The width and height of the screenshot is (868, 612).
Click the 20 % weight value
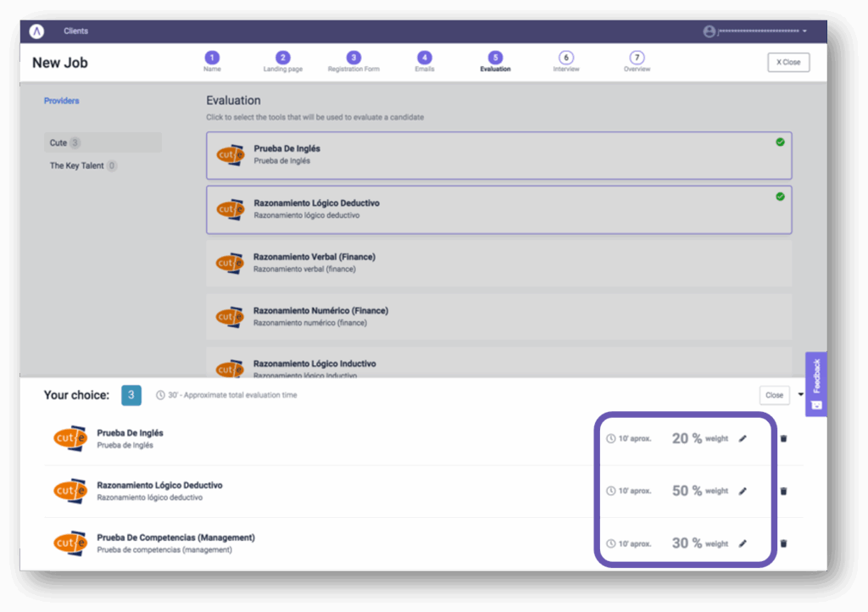(687, 438)
